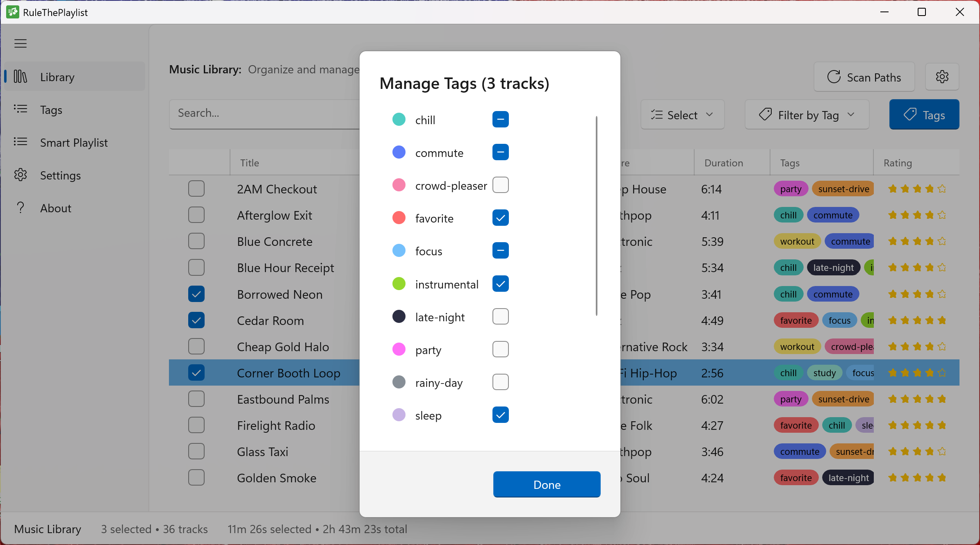Open the hamburger navigation menu

tap(20, 43)
